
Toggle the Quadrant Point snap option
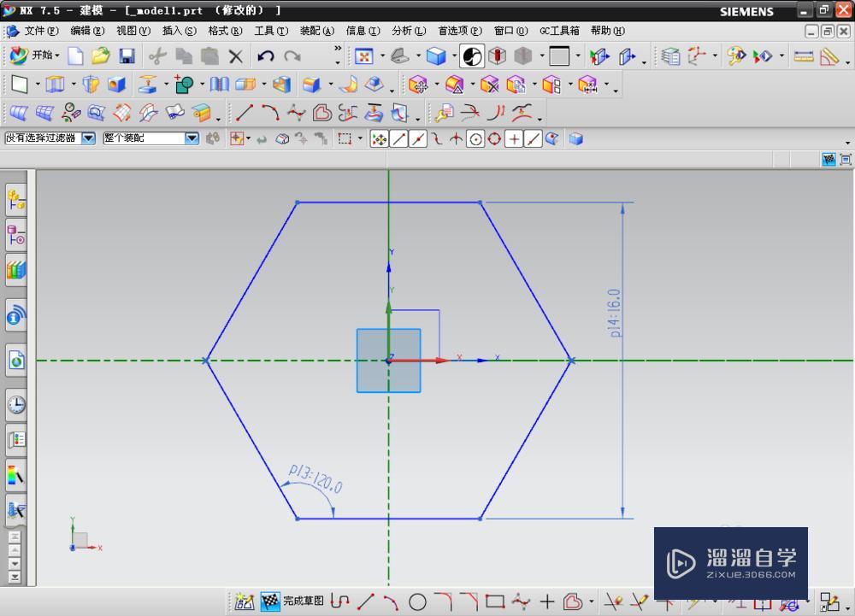click(494, 139)
